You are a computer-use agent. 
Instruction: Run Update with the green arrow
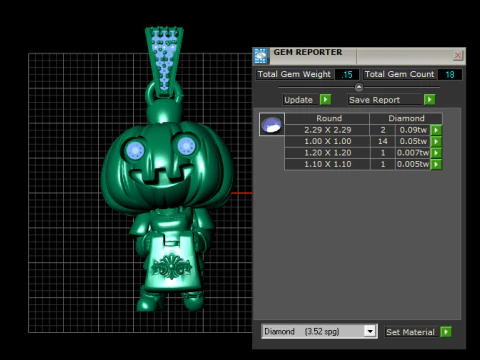pyautogui.click(x=325, y=99)
